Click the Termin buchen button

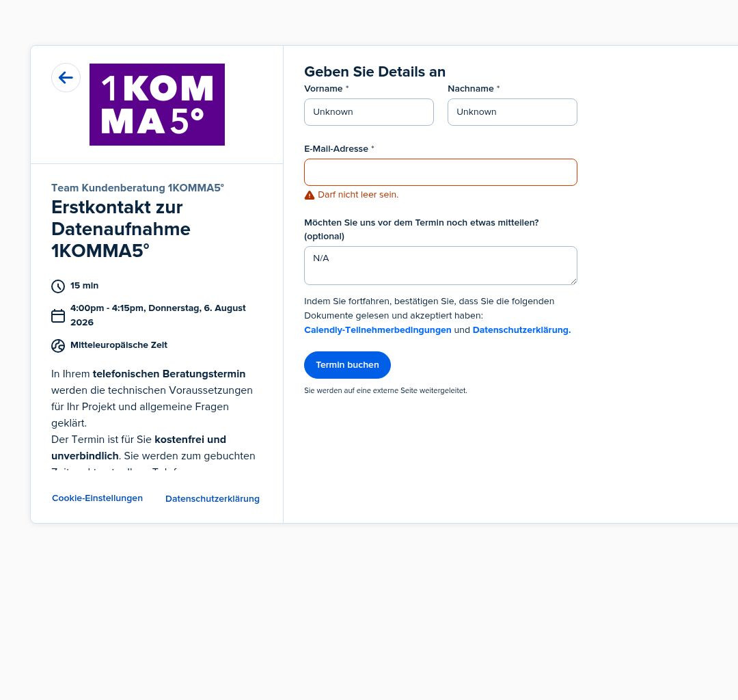(347, 365)
